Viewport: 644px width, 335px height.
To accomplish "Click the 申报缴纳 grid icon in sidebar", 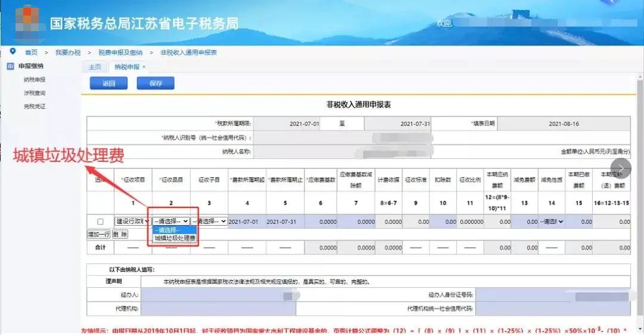I will point(11,66).
